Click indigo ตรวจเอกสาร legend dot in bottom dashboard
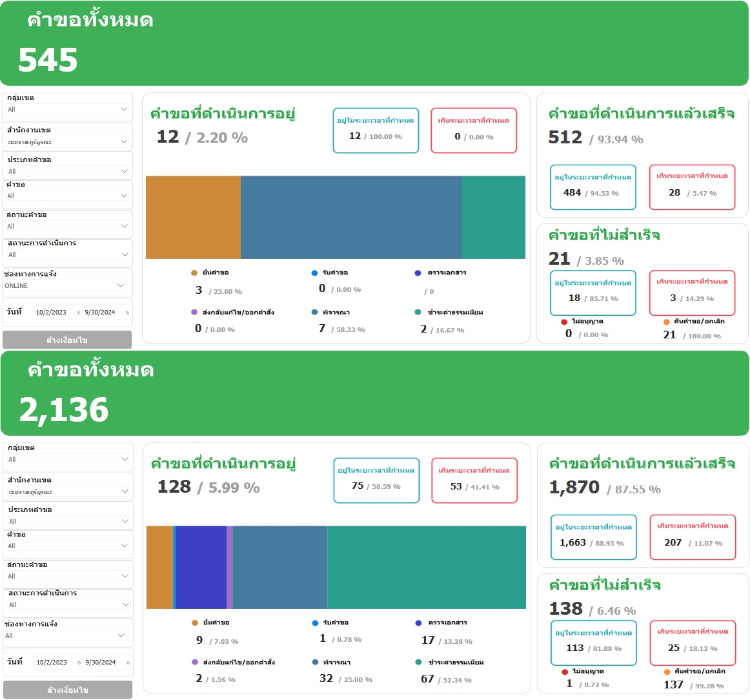The height and width of the screenshot is (700, 750). [418, 623]
